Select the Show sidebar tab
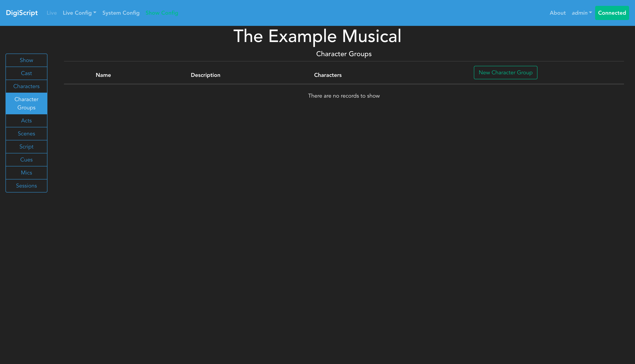 click(x=26, y=60)
